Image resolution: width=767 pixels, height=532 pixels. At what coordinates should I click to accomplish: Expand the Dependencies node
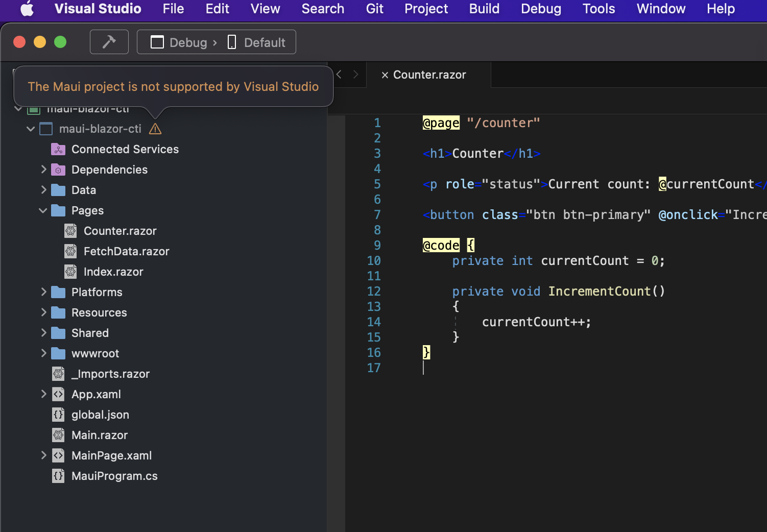[x=43, y=170]
